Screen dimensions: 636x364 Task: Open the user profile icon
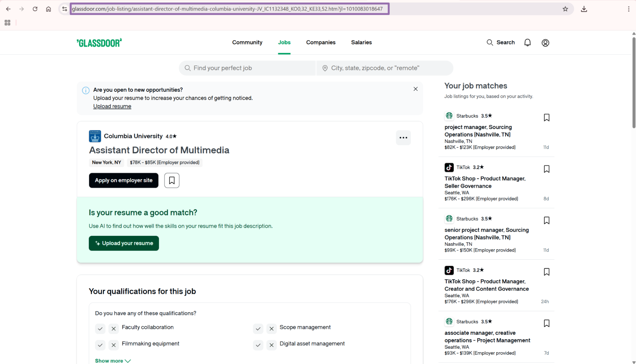tap(545, 43)
